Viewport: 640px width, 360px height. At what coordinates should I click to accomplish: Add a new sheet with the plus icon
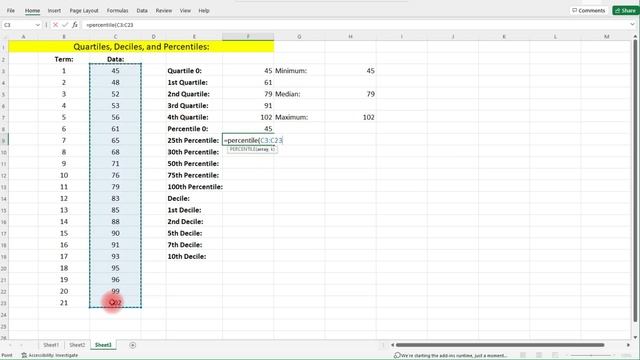point(132,345)
